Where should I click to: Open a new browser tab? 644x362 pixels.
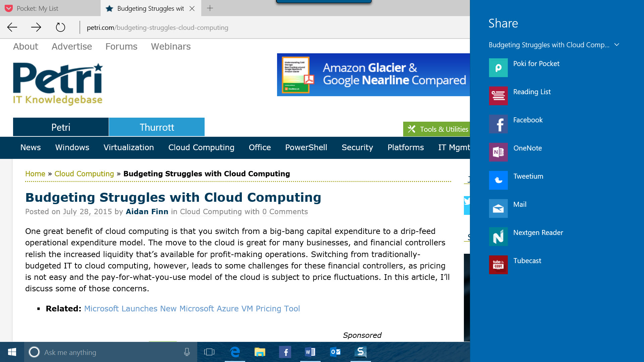point(210,8)
